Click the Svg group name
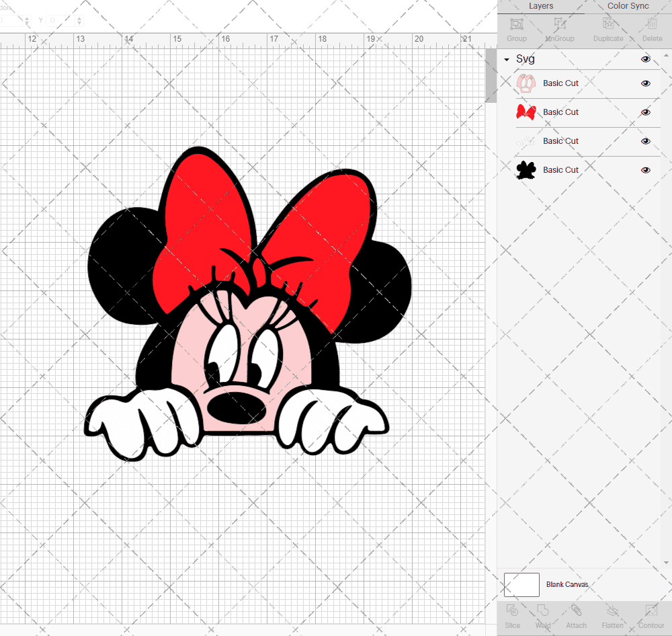This screenshot has width=672, height=636. coord(525,58)
